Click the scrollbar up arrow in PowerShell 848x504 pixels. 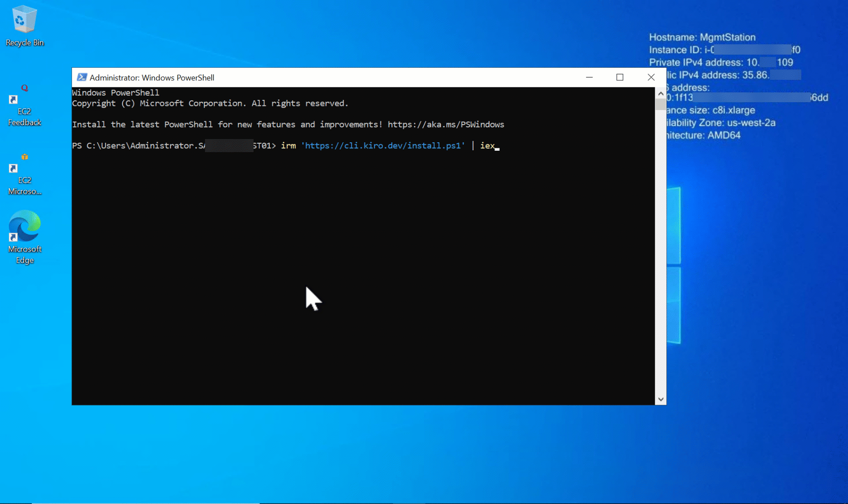[x=660, y=93]
